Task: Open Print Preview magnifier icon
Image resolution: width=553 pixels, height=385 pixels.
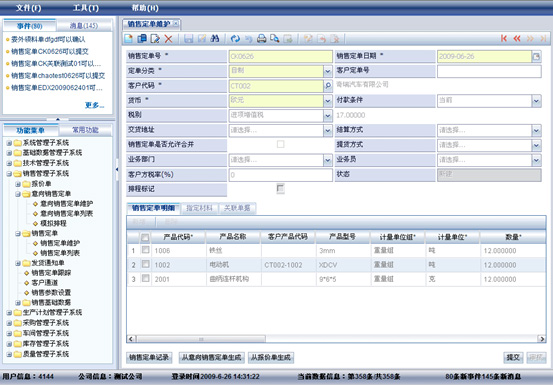Action: point(275,38)
